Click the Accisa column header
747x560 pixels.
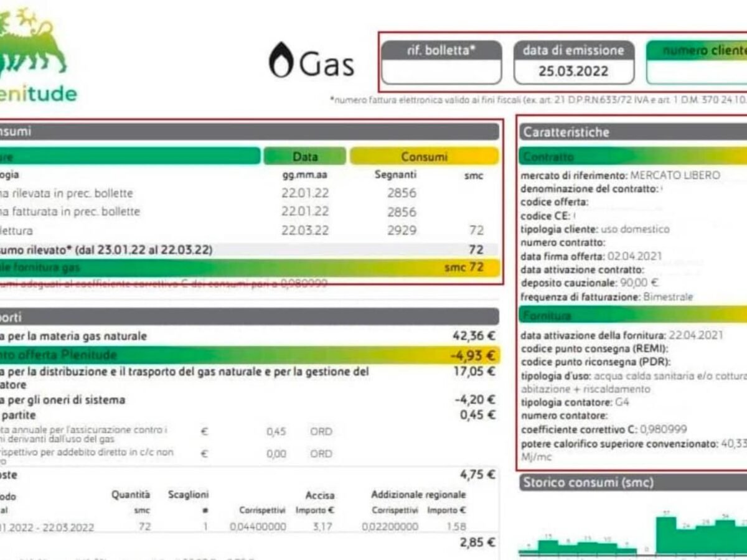coord(320,495)
